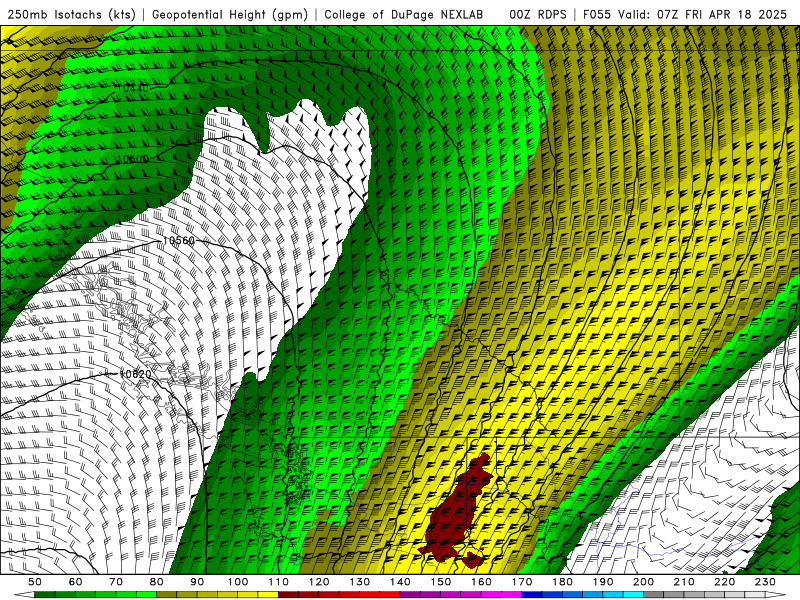This screenshot has width=800, height=600.
Task: Click the 160 label on the color scale
Action: point(482,582)
